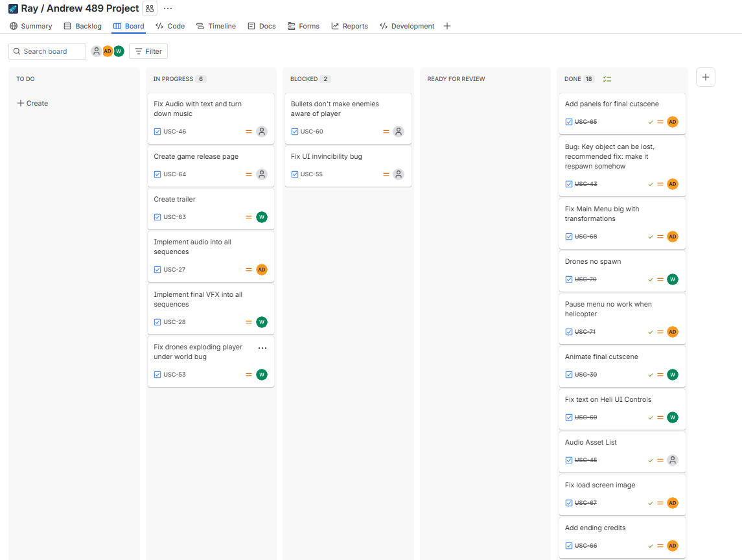Add a new view with plus icon
Screen dimensions: 742x560
[446, 26]
